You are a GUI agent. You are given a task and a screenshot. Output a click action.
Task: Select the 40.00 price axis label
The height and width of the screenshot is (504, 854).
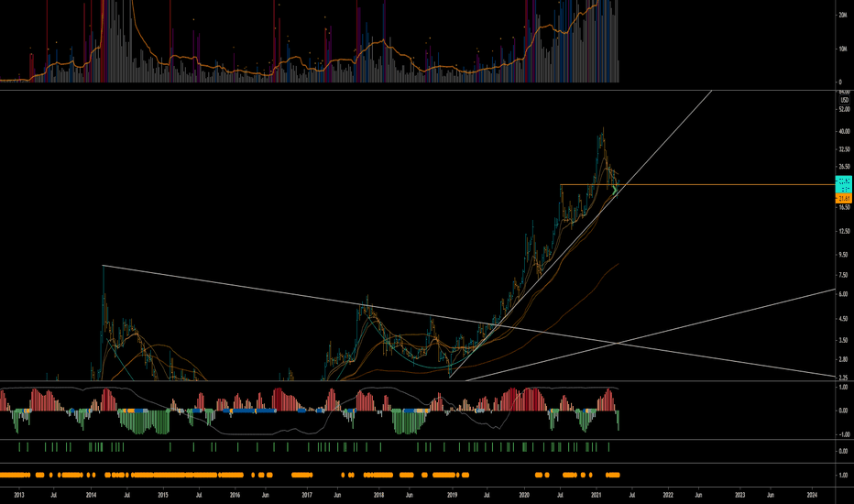click(x=844, y=131)
